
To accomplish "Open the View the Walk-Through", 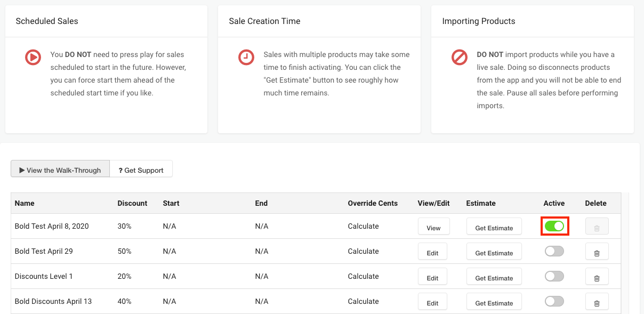I will (x=60, y=170).
